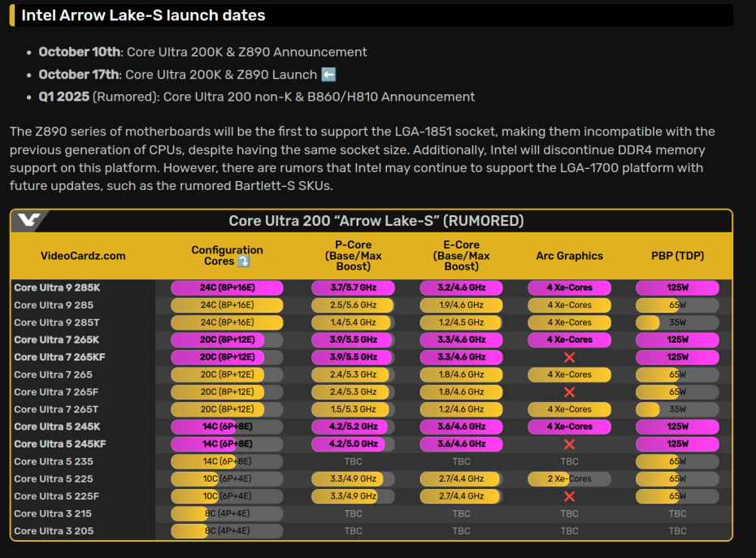The height and width of the screenshot is (558, 756).
Task: Click the sort arrow beside Configuration Cores
Action: coord(243,262)
